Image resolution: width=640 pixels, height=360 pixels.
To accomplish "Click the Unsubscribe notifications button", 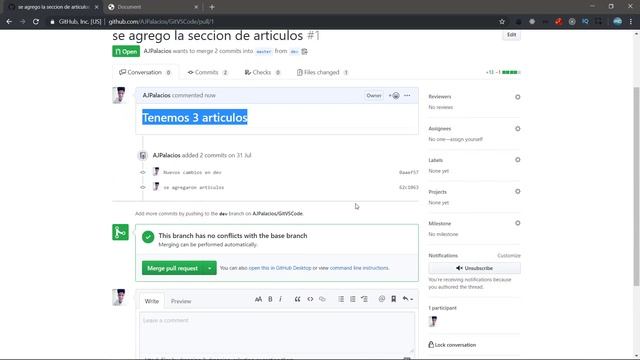I will (x=474, y=268).
